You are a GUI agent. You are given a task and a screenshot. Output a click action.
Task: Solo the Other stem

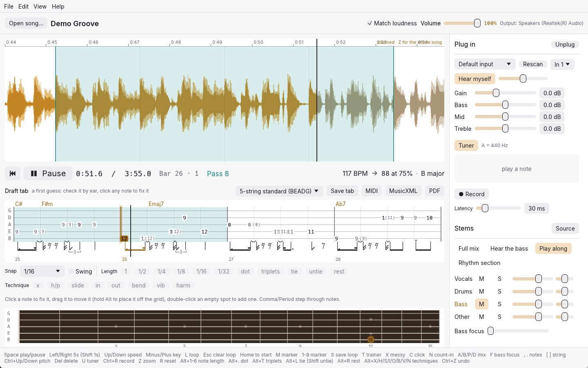pyautogui.click(x=499, y=317)
